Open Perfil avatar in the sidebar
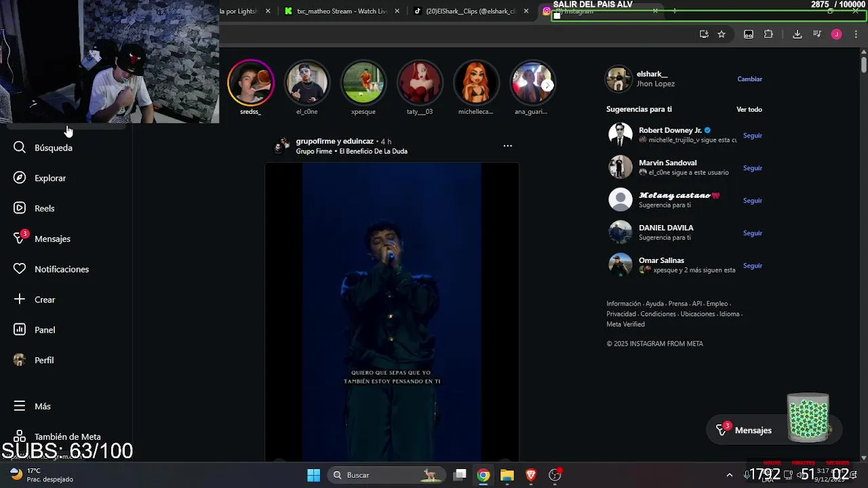The width and height of the screenshot is (868, 488). click(x=20, y=360)
